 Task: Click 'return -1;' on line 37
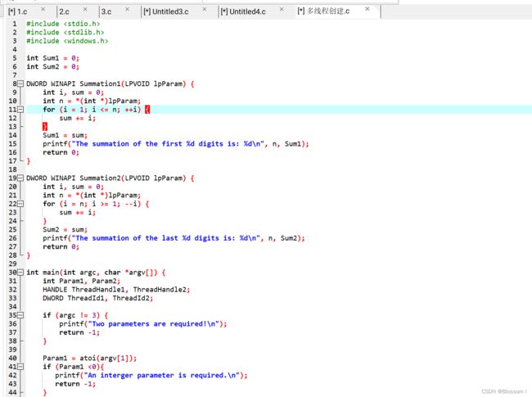coord(79,332)
